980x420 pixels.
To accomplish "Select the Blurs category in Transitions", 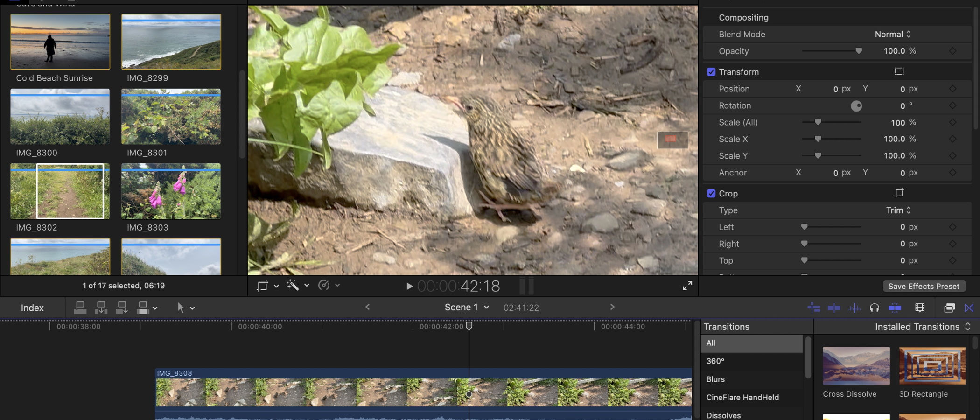I will [715, 379].
